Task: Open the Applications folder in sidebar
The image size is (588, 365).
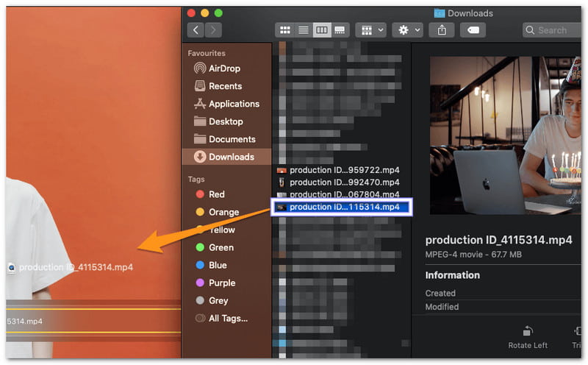Action: [x=234, y=104]
